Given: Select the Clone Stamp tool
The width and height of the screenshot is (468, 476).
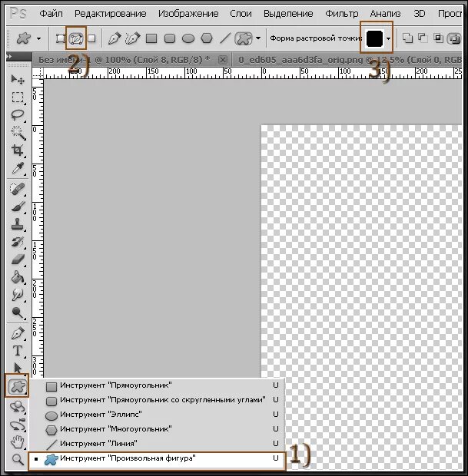Looking at the screenshot, I should 18,224.
